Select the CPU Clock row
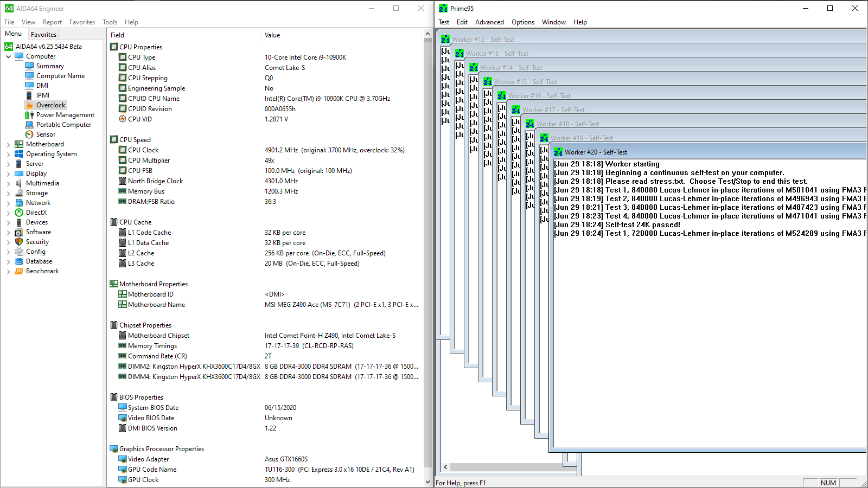The height and width of the screenshot is (488, 868). [265, 150]
